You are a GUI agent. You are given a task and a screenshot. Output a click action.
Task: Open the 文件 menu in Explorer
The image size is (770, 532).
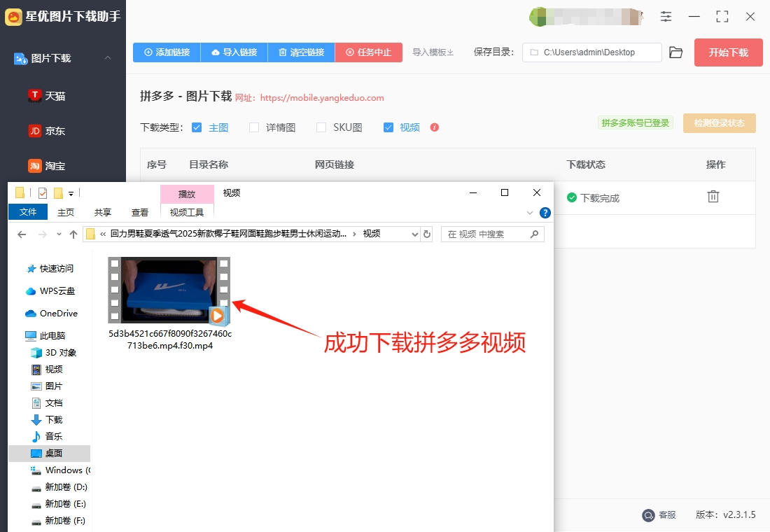28,211
